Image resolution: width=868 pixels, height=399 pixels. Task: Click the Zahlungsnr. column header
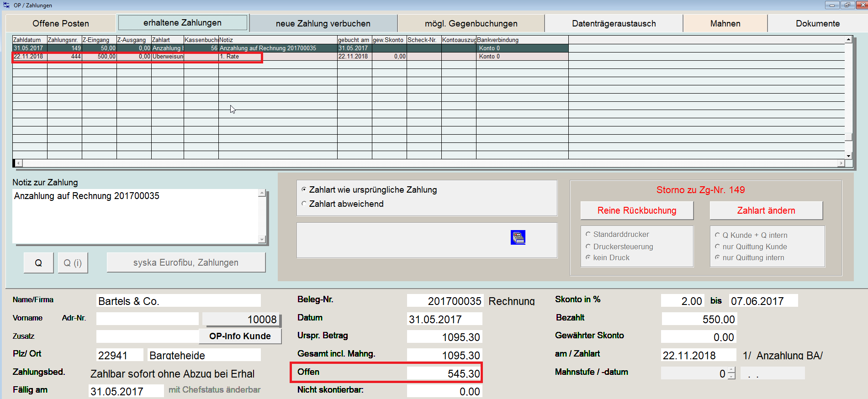[64, 40]
